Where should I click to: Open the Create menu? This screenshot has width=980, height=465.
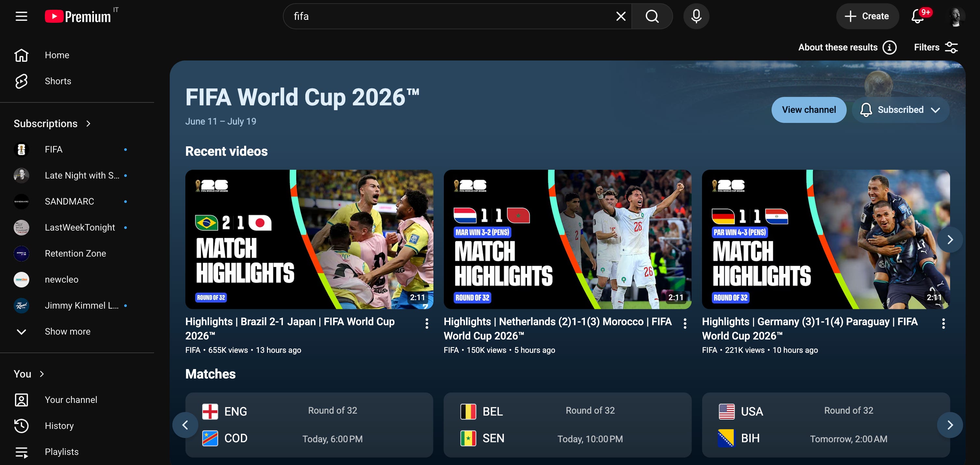pyautogui.click(x=867, y=16)
